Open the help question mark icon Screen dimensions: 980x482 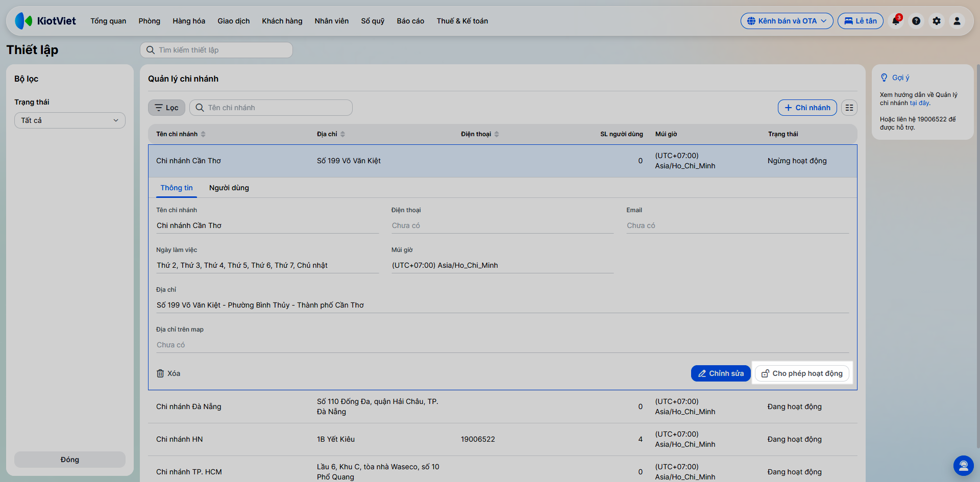click(916, 21)
